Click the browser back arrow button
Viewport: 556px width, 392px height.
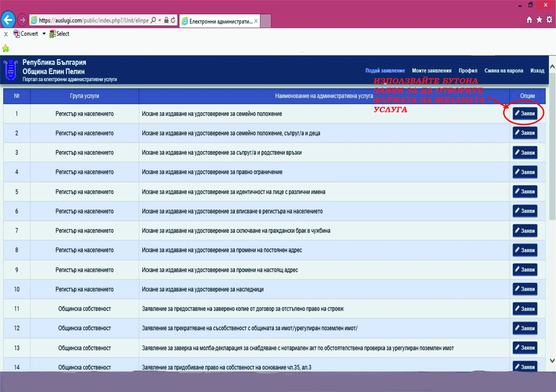[8, 20]
